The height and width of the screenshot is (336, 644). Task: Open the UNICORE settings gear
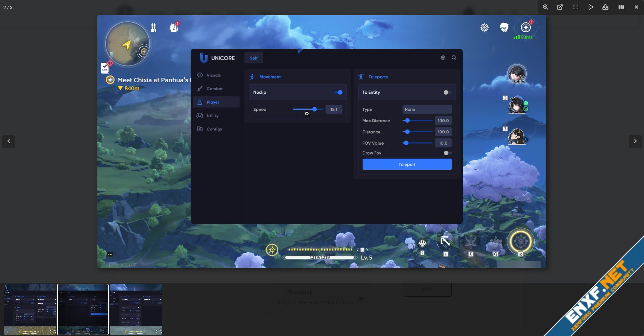443,58
